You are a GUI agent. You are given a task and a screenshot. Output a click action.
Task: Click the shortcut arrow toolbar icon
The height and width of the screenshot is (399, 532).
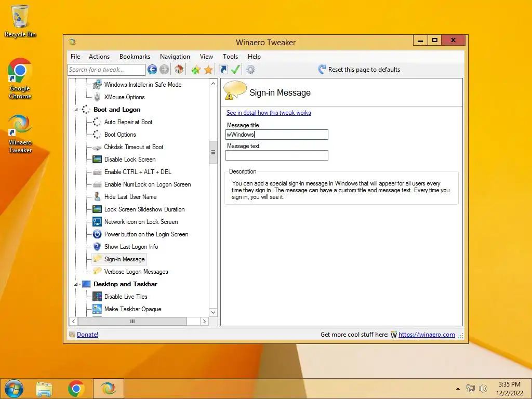[223, 70]
